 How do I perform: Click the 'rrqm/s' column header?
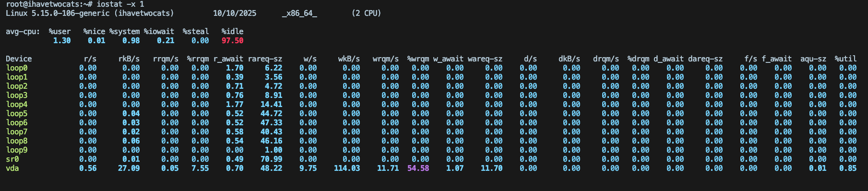point(166,59)
